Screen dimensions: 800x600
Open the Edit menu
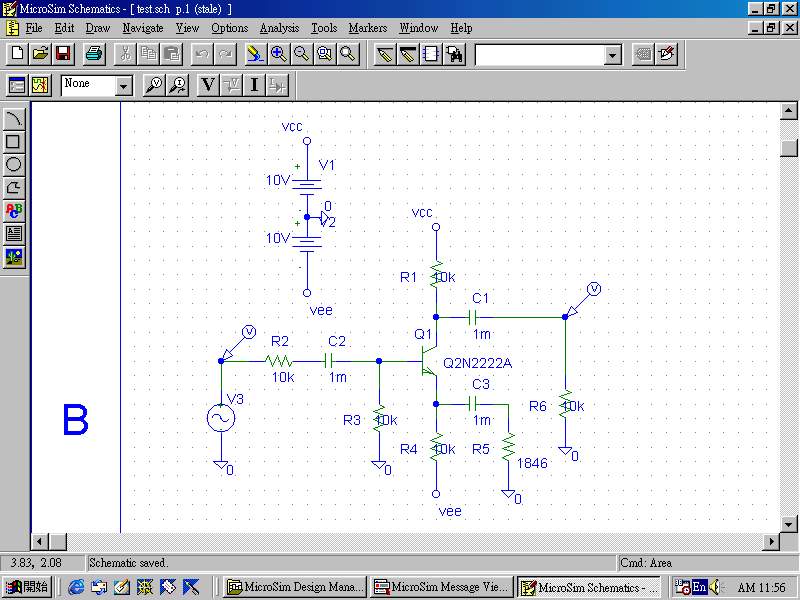coord(64,28)
